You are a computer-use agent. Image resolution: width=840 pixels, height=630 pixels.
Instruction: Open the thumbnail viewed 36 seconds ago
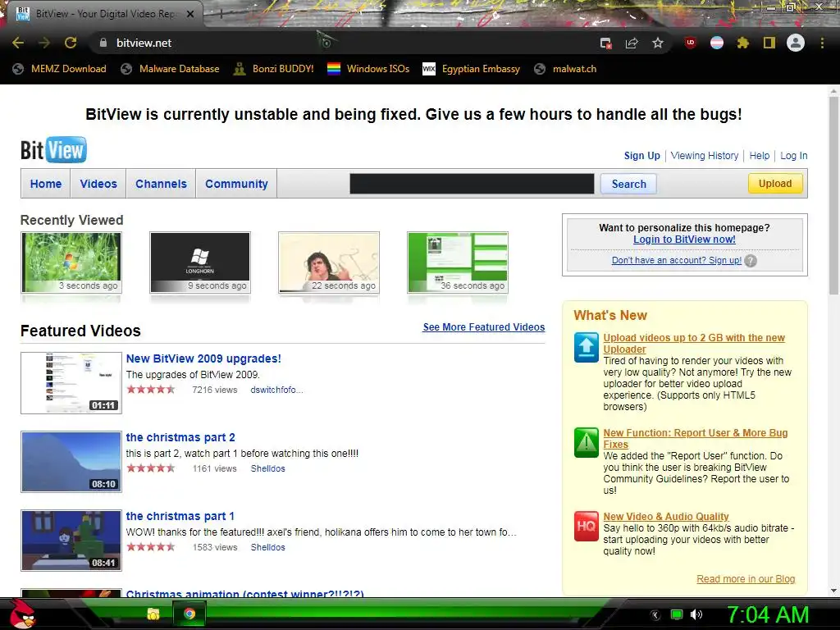click(x=458, y=262)
